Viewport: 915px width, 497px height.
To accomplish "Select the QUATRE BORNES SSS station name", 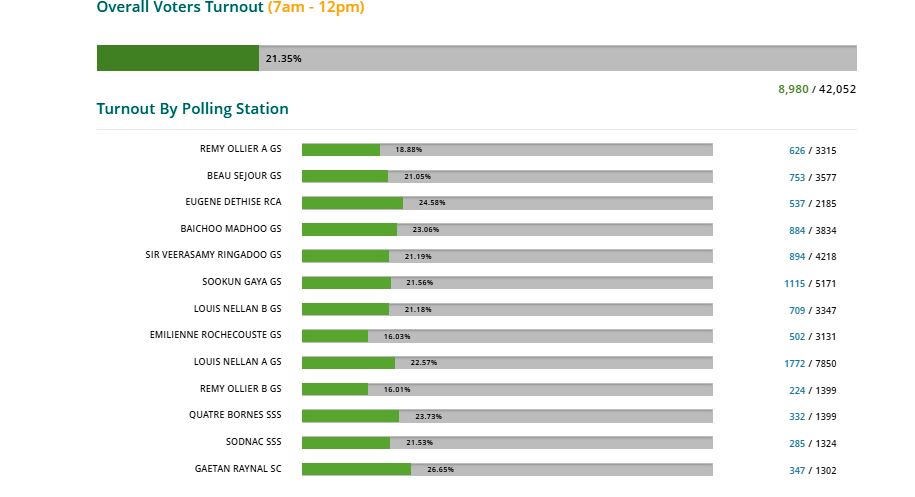I will 235,415.
